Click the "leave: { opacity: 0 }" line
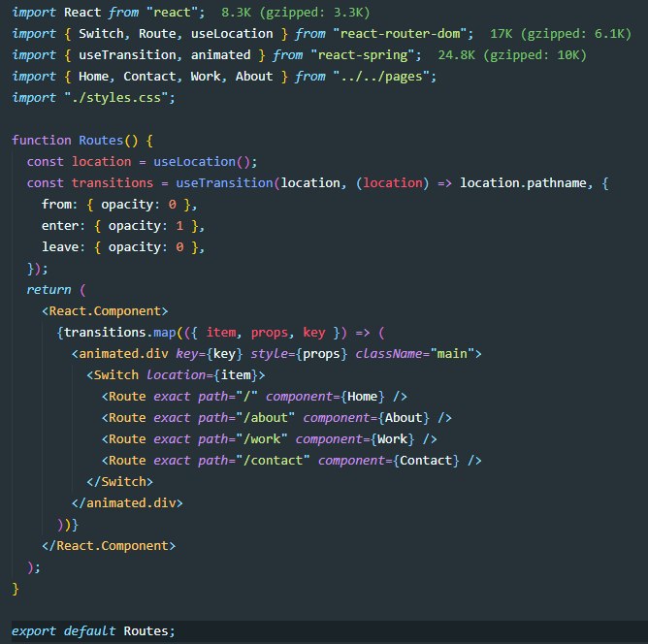Screen dimensions: 648x644 (x=123, y=247)
